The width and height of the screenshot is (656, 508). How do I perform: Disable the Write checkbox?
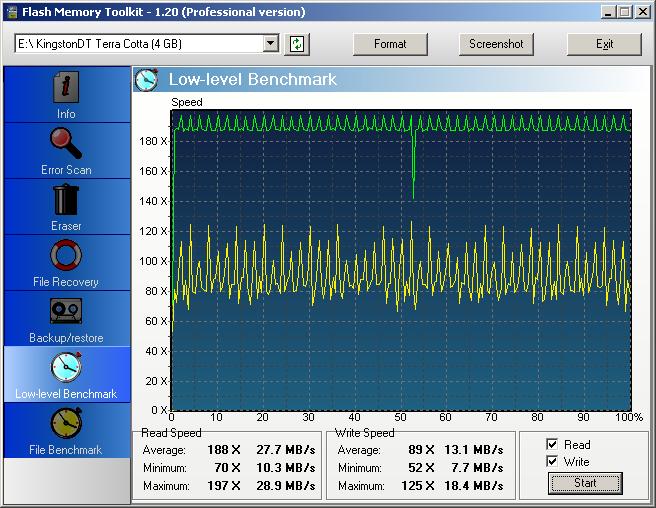[552, 462]
